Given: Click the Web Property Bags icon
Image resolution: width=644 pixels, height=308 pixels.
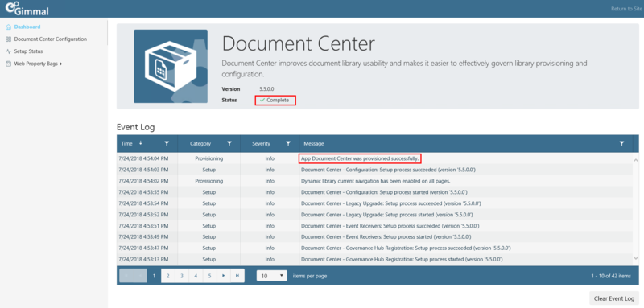Looking at the screenshot, I should pyautogui.click(x=9, y=64).
